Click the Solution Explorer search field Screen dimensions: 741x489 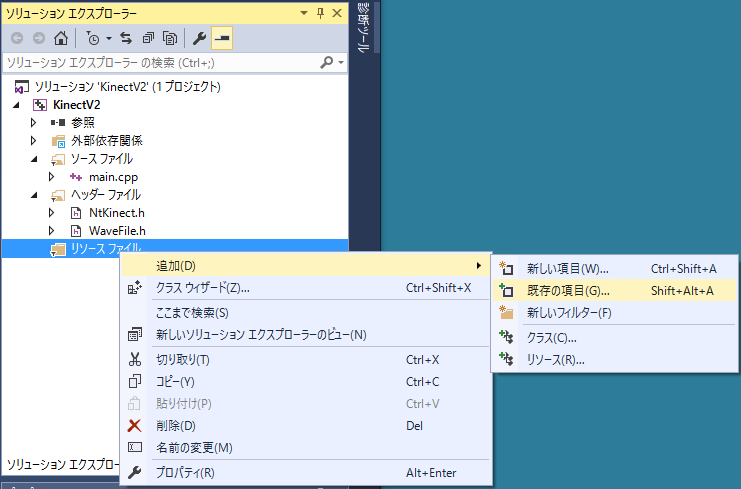[x=160, y=62]
